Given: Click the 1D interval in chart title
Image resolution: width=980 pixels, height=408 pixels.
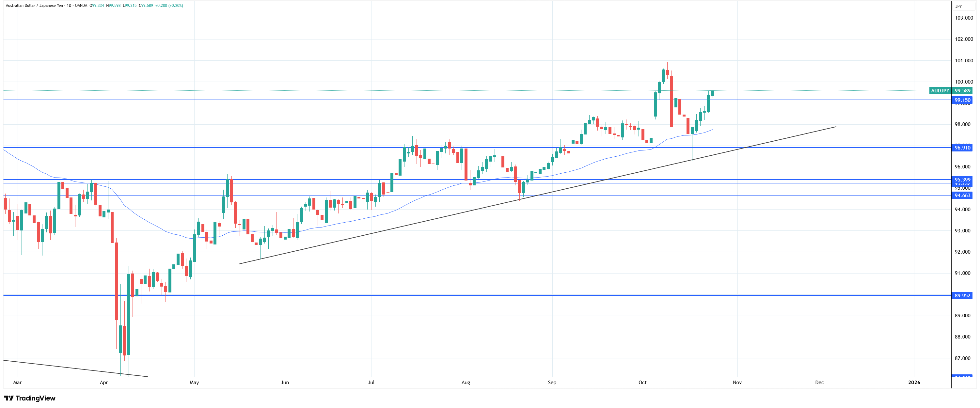Looking at the screenshot, I should click(69, 6).
